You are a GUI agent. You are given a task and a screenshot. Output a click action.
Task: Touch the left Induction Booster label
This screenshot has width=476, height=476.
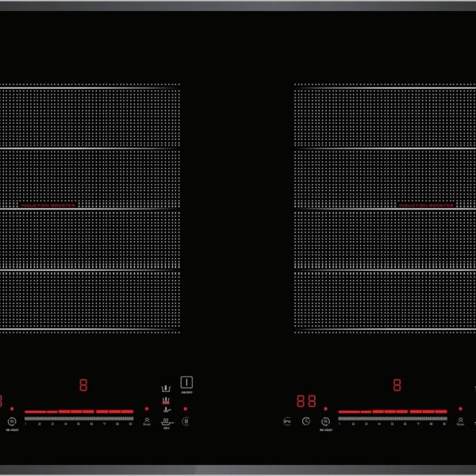(x=48, y=205)
